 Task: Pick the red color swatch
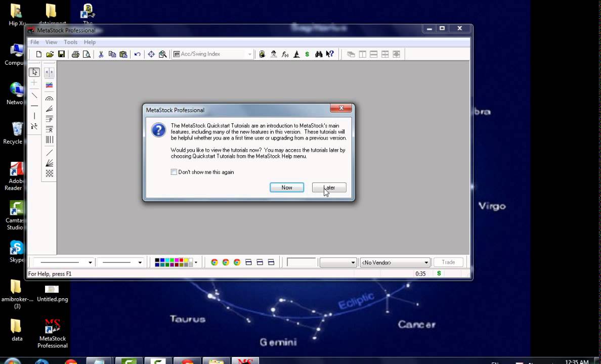click(182, 260)
